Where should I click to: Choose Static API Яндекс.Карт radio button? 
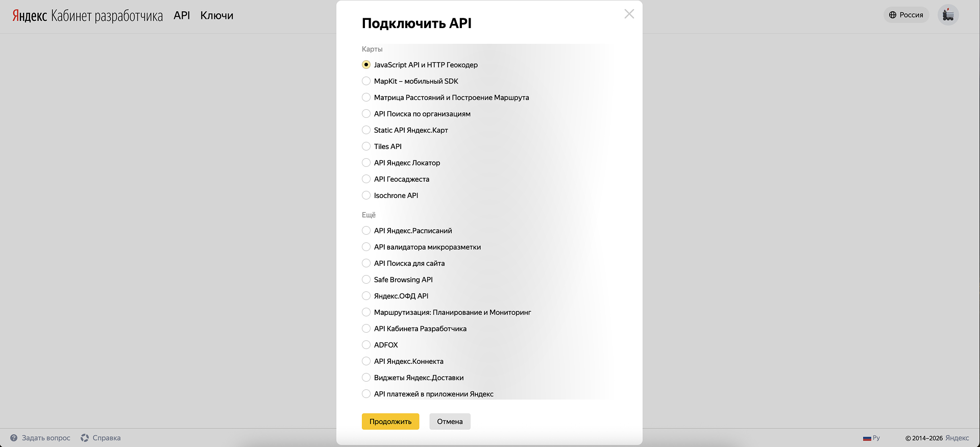pyautogui.click(x=366, y=130)
